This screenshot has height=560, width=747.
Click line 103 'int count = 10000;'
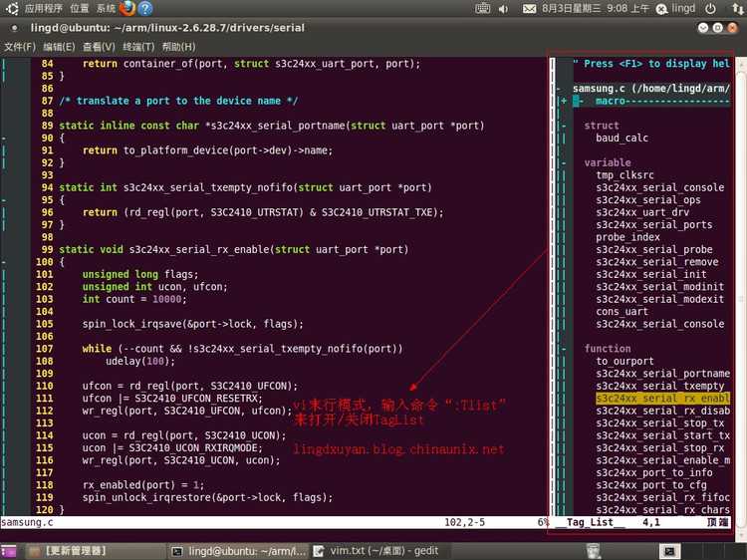[134, 299]
